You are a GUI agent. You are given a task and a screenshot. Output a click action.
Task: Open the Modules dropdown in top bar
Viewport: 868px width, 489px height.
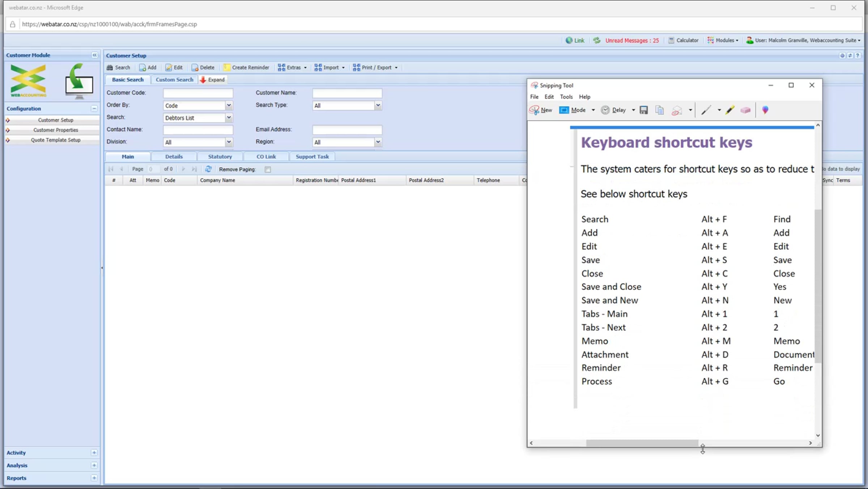click(x=723, y=41)
